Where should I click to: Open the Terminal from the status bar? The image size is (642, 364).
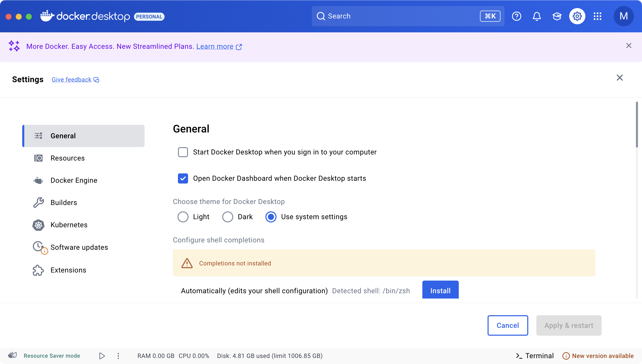click(535, 356)
